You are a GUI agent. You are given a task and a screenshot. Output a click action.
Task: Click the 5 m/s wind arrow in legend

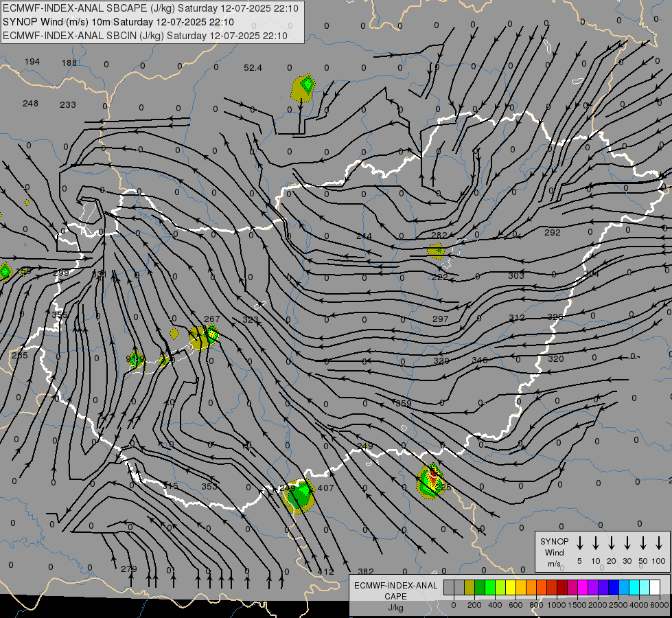tap(580, 543)
